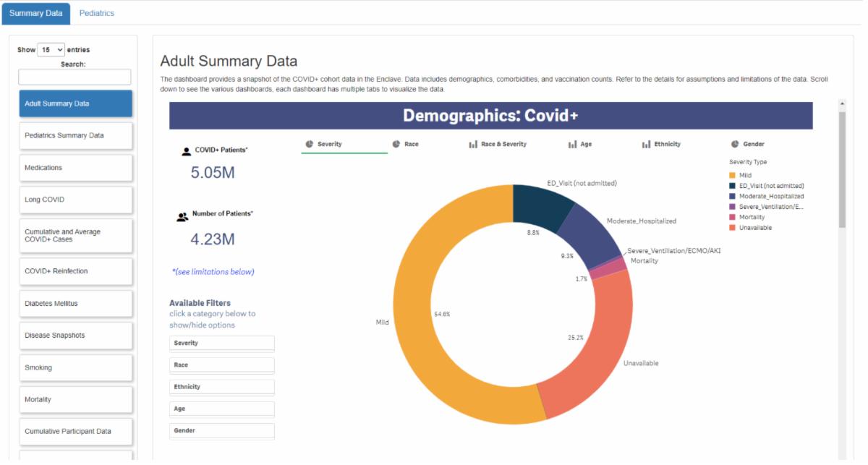Switch to the Pediatrics tab
The width and height of the screenshot is (868, 465).
[x=96, y=13]
